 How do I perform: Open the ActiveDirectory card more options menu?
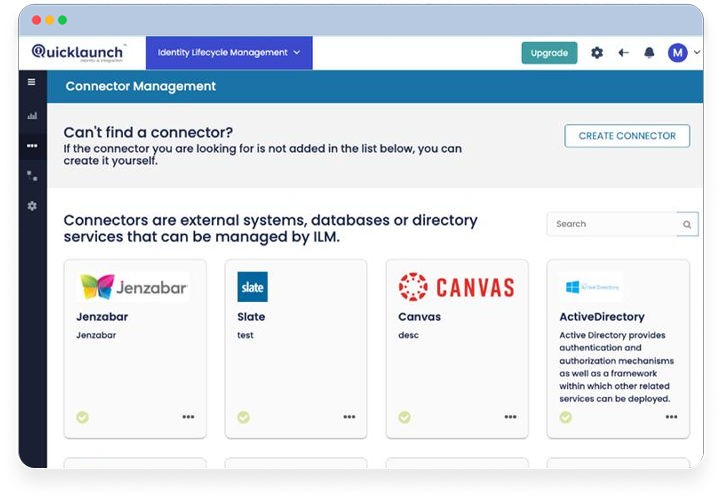[x=671, y=417]
